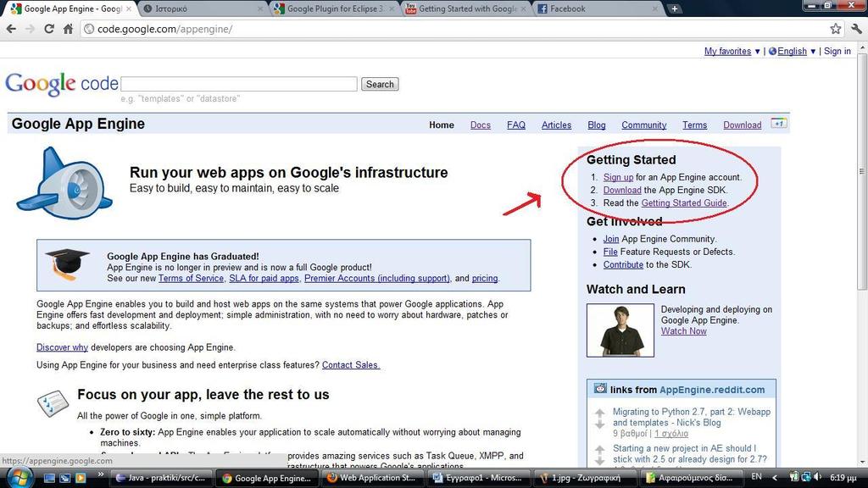Screen dimensions: 868x488
Task: Open the browser home page icon
Action: [x=68, y=29]
